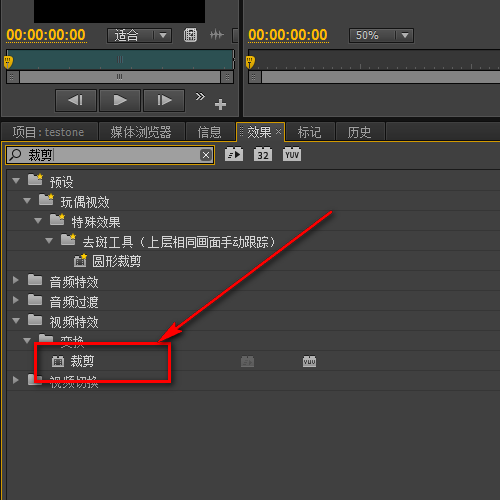Select the 音频特效 folder row

point(253,281)
